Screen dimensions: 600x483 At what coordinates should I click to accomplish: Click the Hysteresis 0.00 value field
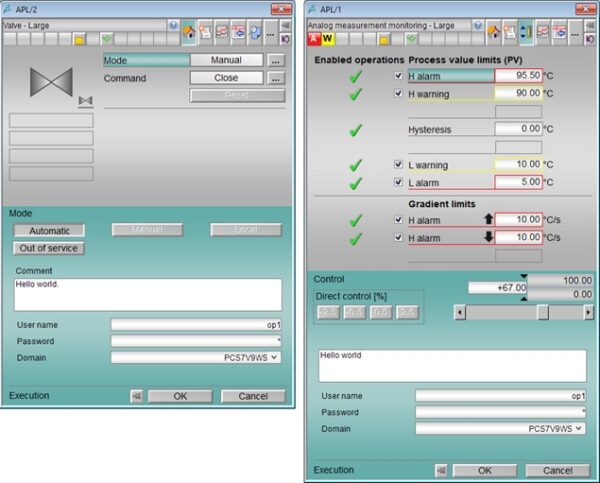(518, 129)
